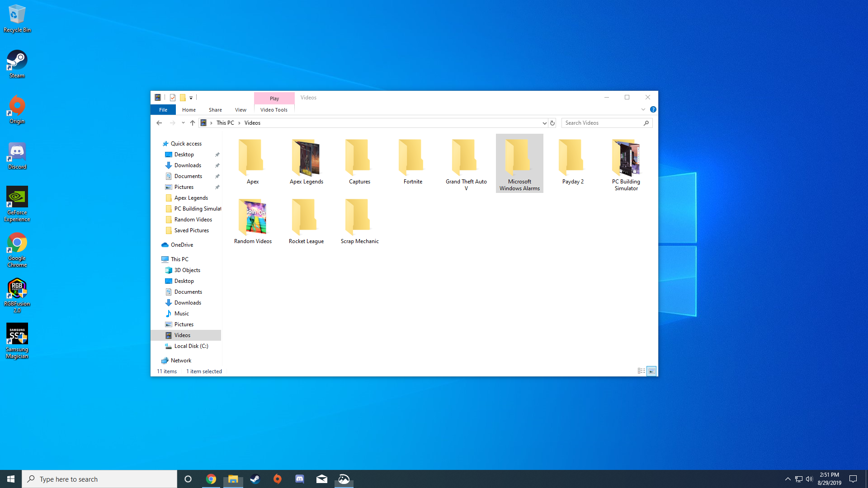
Task: Open 3D Objects under This PC
Action: [187, 270]
